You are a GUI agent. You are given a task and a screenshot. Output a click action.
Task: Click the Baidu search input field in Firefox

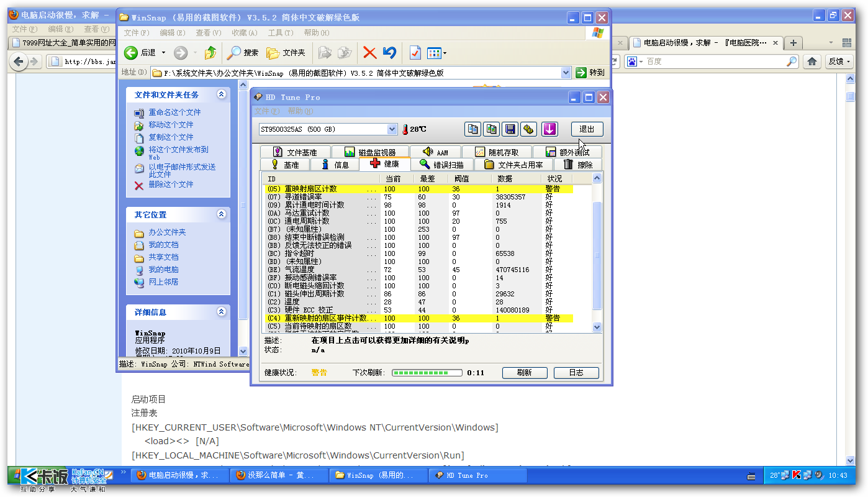pyautogui.click(x=714, y=62)
